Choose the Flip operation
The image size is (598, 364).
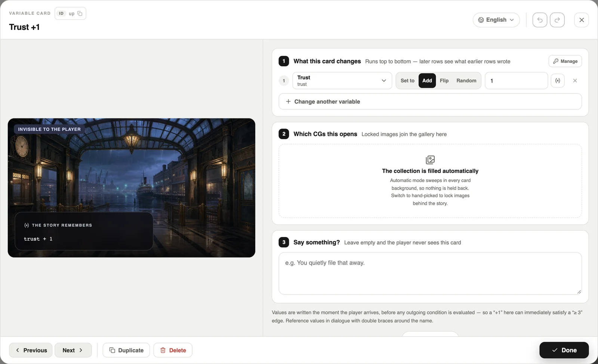click(x=444, y=81)
